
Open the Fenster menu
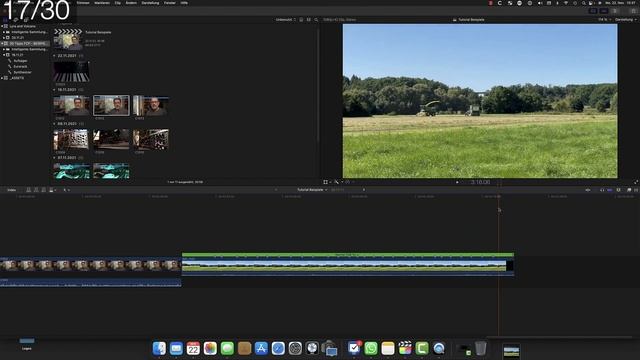pos(170,3)
